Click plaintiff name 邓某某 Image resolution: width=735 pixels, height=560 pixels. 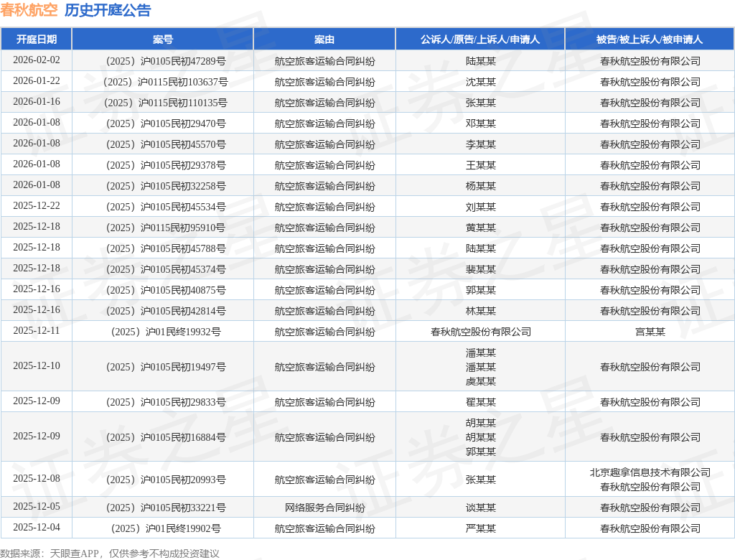[480, 123]
